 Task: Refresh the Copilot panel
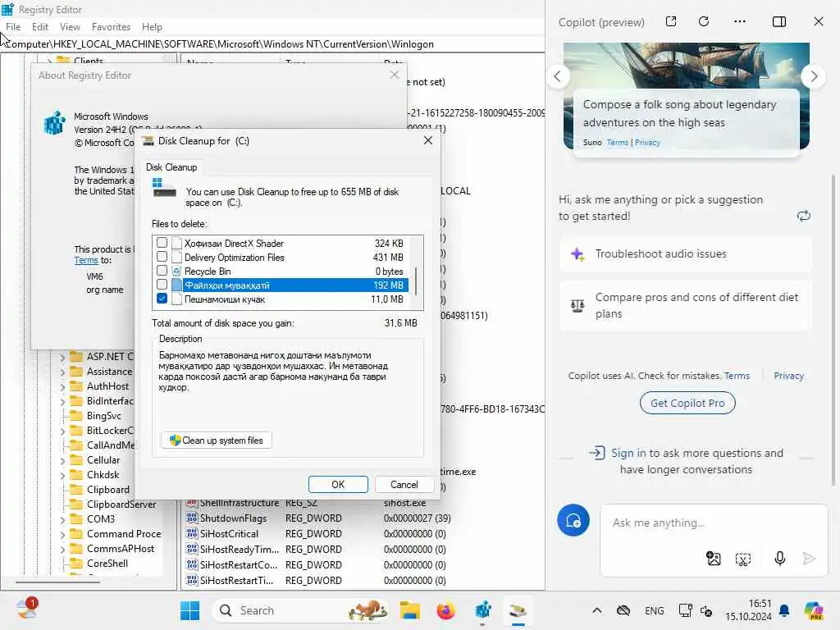(x=704, y=21)
